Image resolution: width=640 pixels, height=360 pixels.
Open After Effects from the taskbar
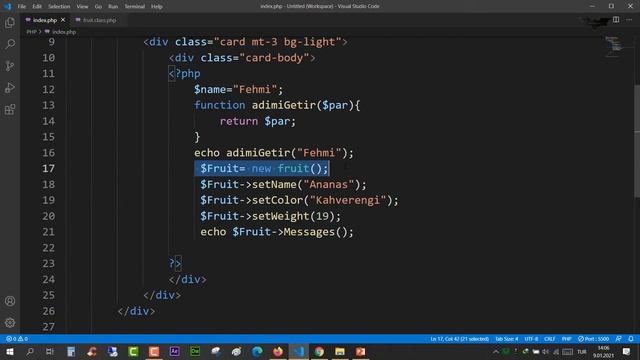coord(174,351)
